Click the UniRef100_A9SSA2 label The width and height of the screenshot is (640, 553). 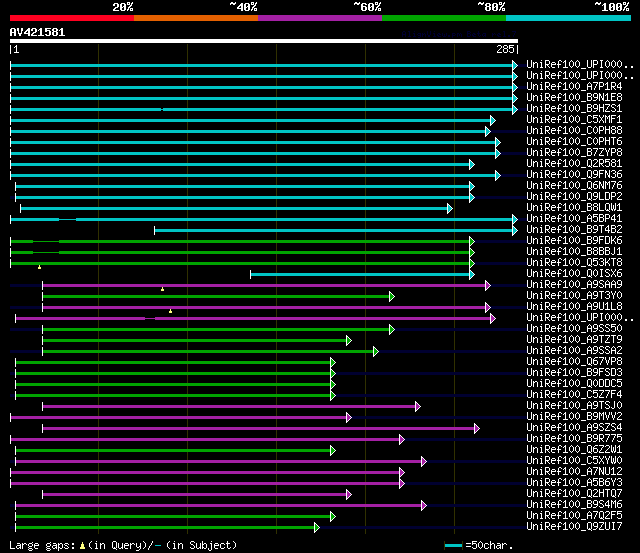(x=574, y=351)
